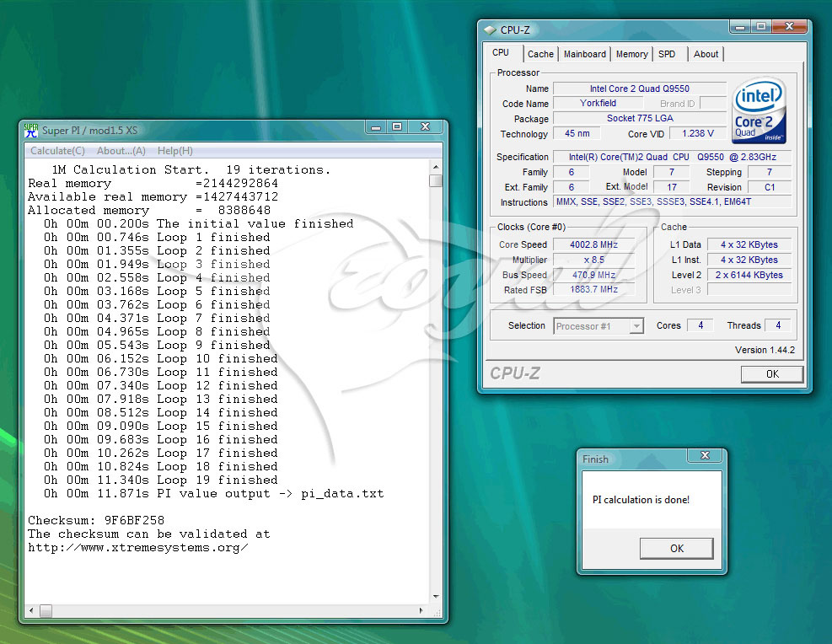
Task: Click the Revision value 'C1'
Action: click(x=770, y=187)
